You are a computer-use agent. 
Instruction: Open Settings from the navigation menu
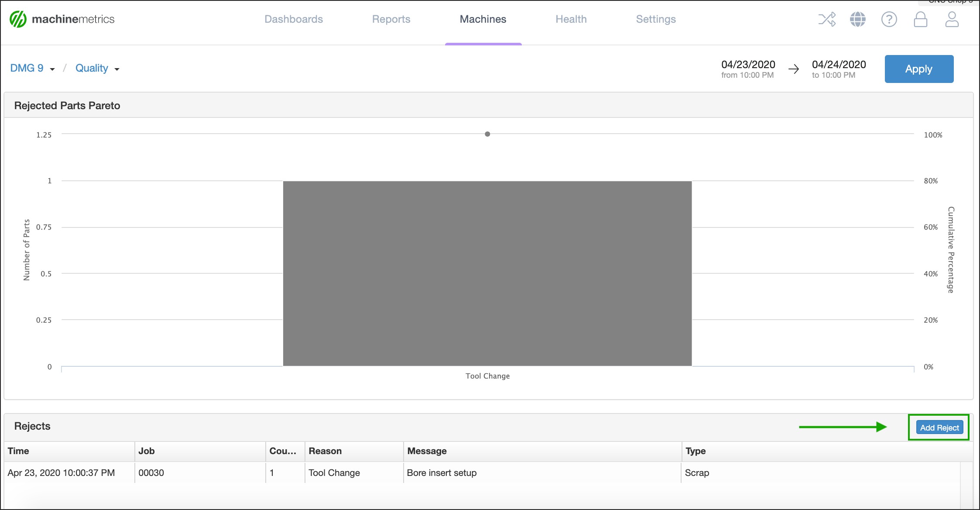click(656, 19)
